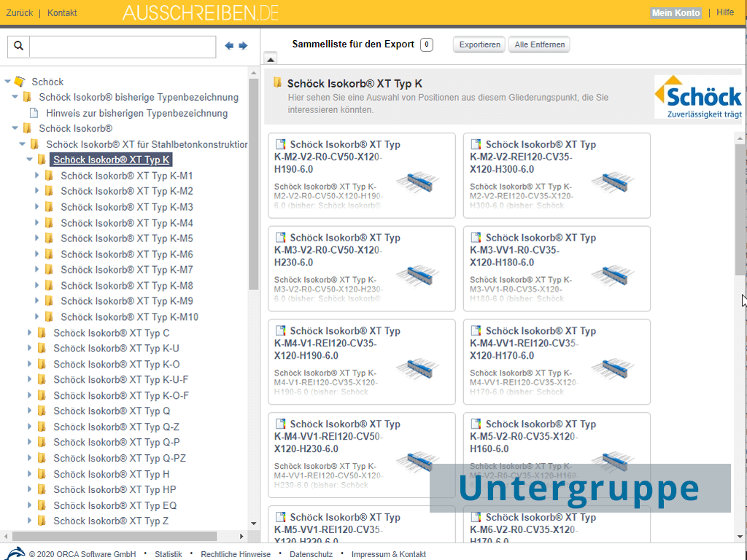Open product image of K-M2-V2-R0-CV50-X120-H190-6.0

(418, 182)
